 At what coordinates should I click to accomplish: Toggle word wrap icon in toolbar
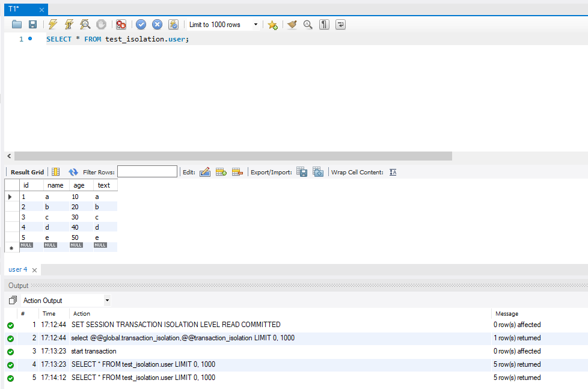point(340,25)
